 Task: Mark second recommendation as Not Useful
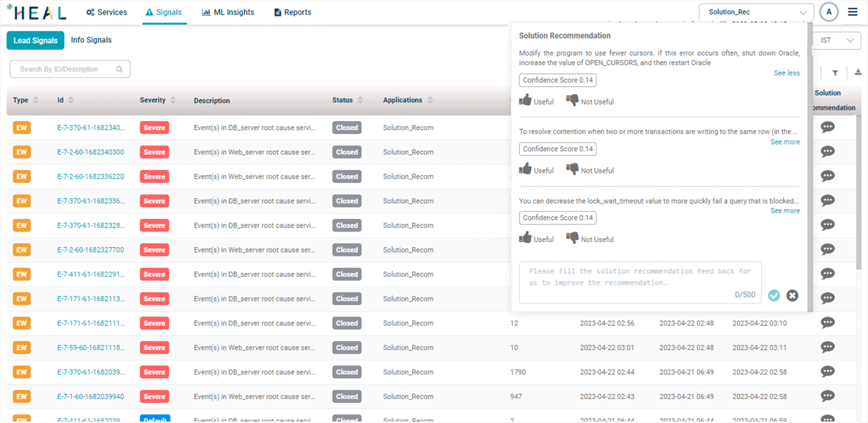click(590, 170)
